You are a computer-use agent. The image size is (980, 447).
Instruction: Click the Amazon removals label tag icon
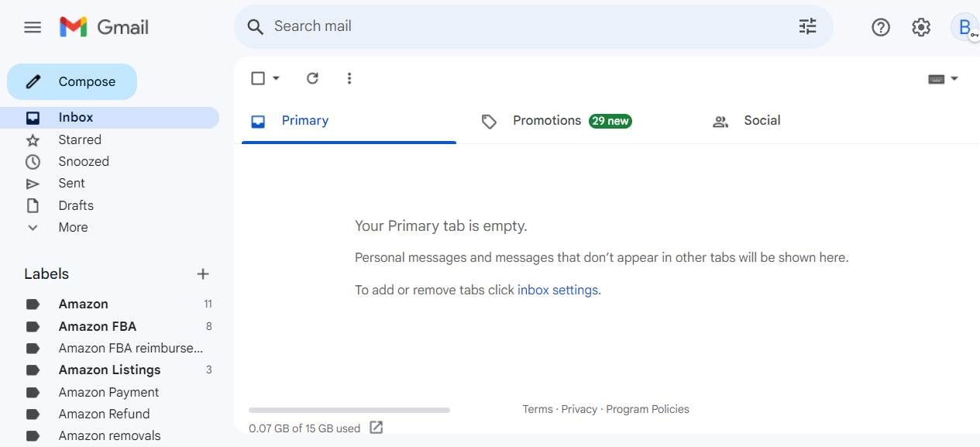pos(33,435)
